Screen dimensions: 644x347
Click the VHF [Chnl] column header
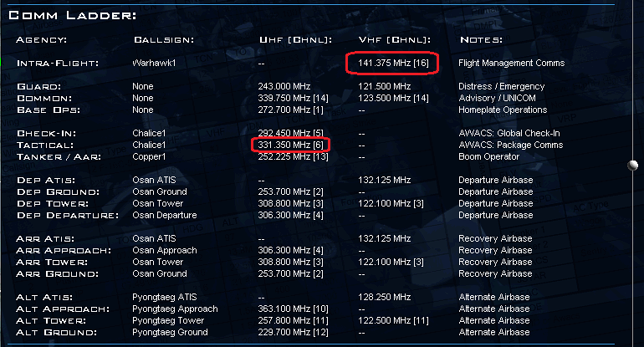pos(395,39)
